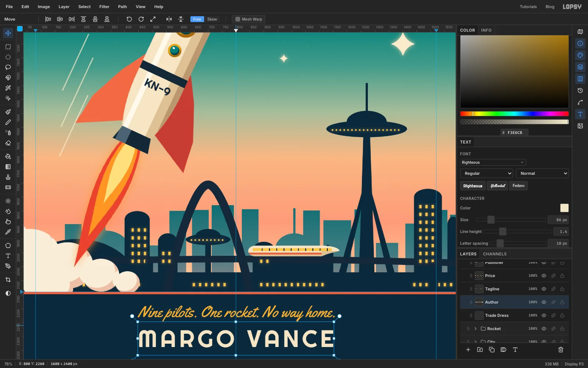Open the Filter menu
The height and width of the screenshot is (368, 588).
104,7
